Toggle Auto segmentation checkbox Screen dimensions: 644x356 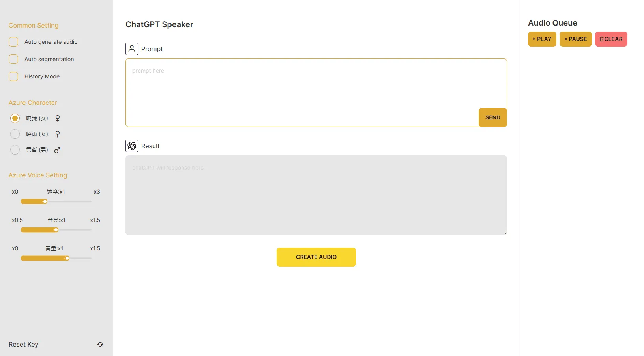pyautogui.click(x=13, y=59)
